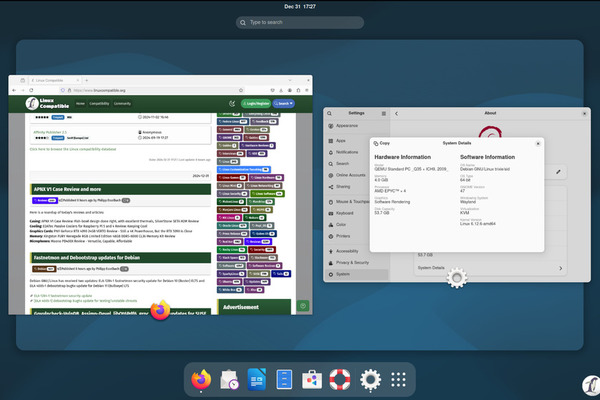Open the Settings hamburger menu
This screenshot has height=400, width=600.
[x=384, y=114]
